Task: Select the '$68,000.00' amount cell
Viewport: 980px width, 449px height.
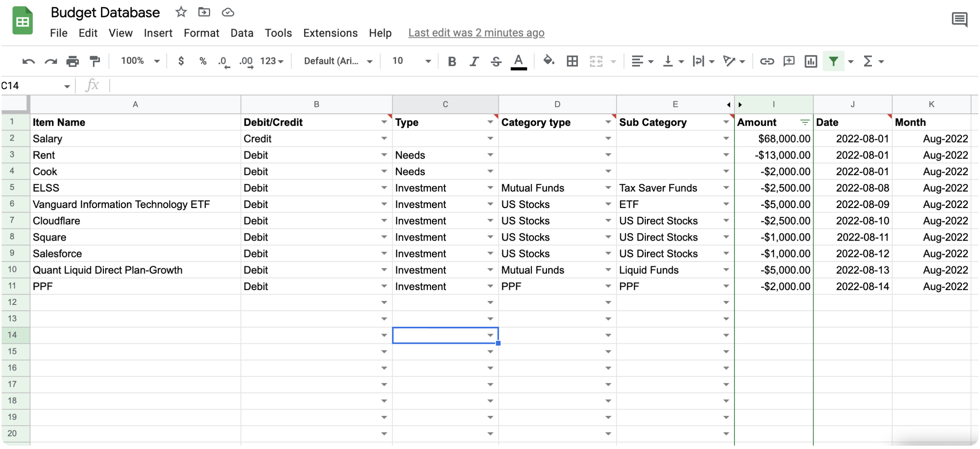Action: point(773,139)
